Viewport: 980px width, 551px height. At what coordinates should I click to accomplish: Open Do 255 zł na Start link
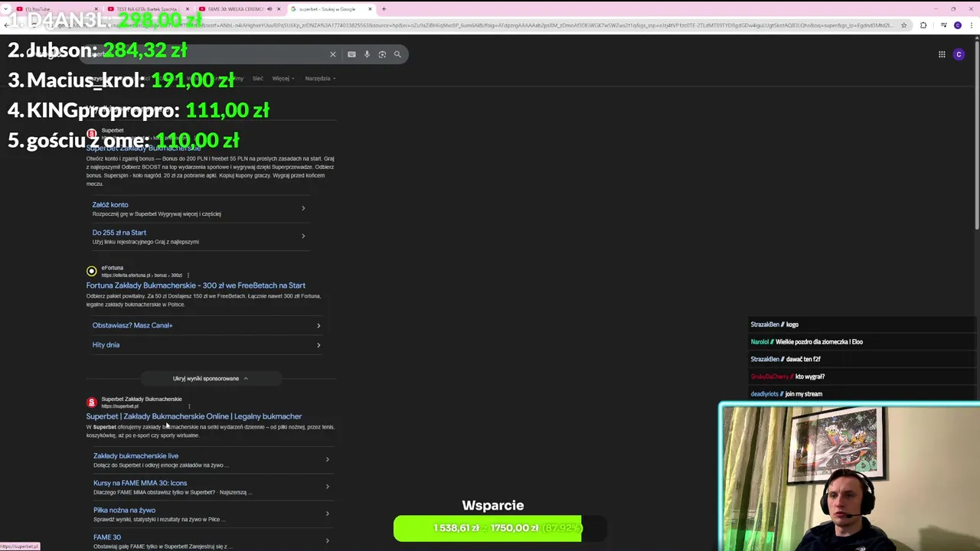[119, 233]
